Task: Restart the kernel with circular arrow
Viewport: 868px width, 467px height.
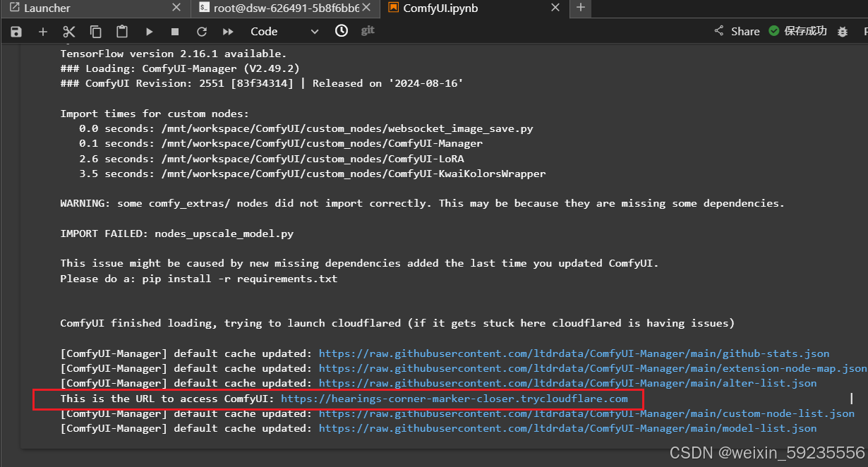Action: (x=202, y=32)
